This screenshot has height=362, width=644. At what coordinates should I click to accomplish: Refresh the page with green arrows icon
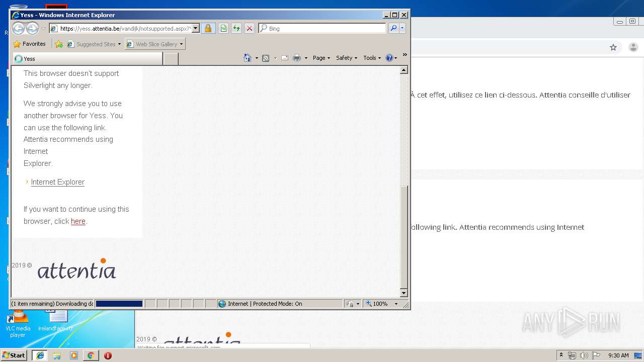236,28
